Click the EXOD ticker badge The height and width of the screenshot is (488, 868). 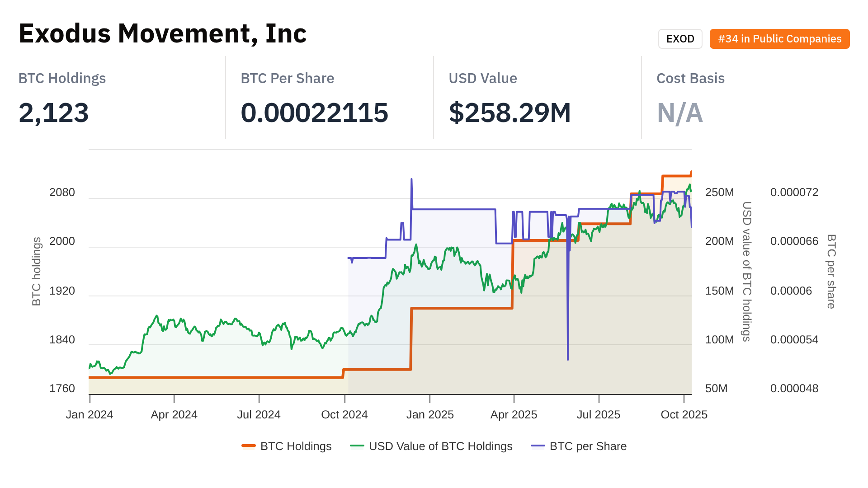680,39
